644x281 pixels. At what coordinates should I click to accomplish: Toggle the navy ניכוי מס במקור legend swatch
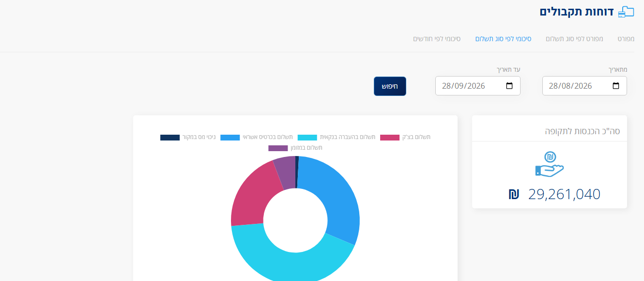click(170, 138)
